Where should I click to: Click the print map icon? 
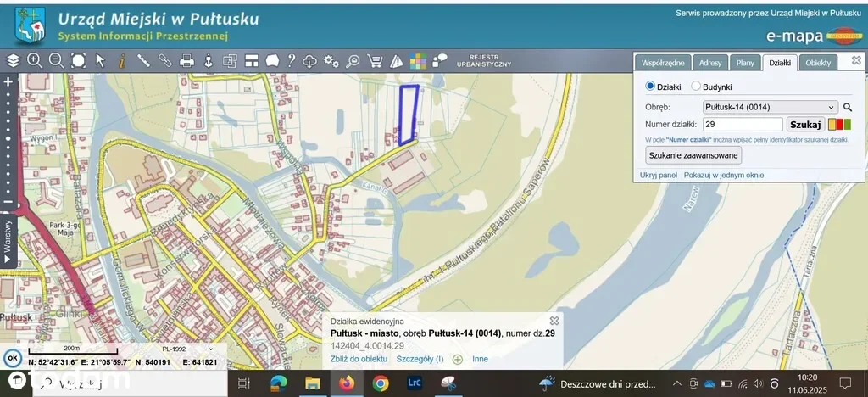[x=187, y=60]
